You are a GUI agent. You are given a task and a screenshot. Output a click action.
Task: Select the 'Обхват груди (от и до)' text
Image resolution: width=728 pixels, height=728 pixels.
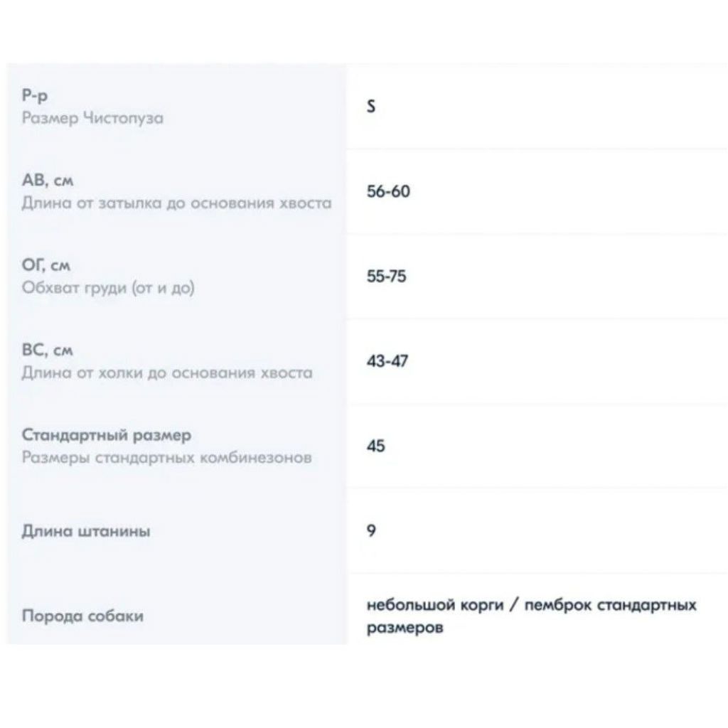(108, 288)
